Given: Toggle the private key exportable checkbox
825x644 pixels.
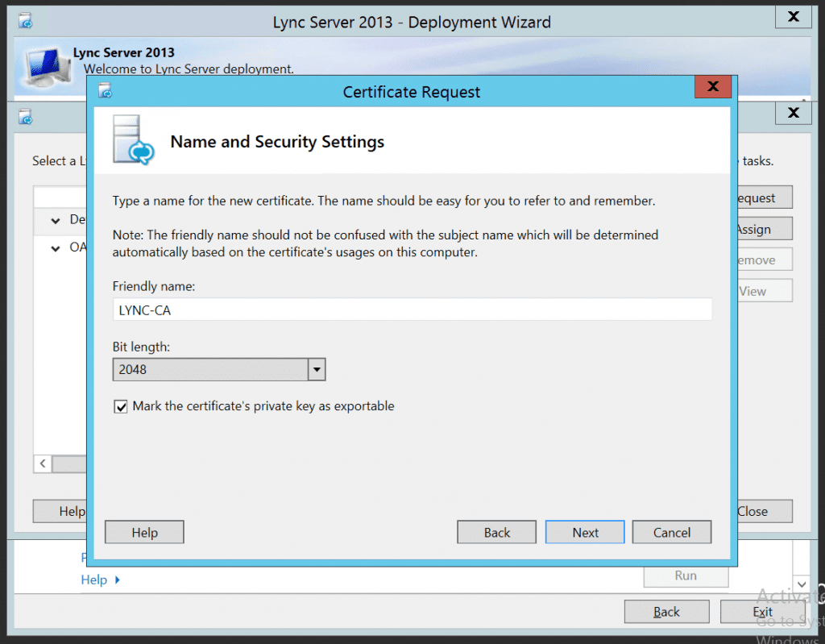Looking at the screenshot, I should [x=121, y=407].
